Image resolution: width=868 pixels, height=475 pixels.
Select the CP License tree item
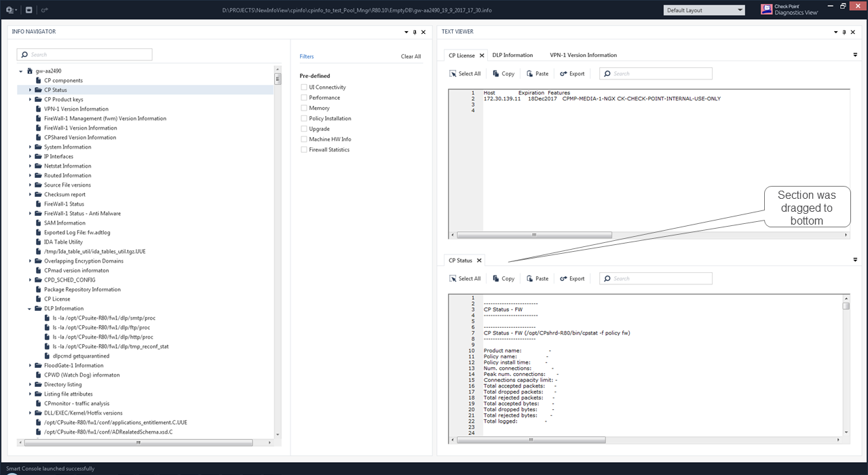point(57,299)
